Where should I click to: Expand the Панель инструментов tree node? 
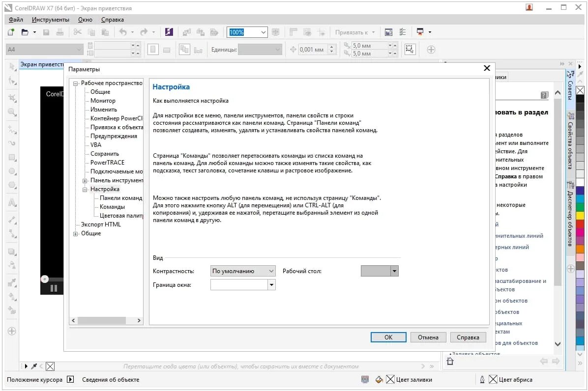click(85, 181)
